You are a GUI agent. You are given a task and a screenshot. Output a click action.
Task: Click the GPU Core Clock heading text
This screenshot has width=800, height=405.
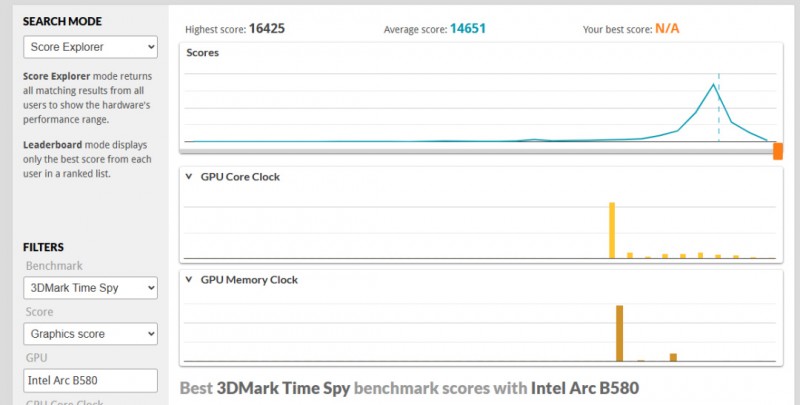(x=240, y=177)
